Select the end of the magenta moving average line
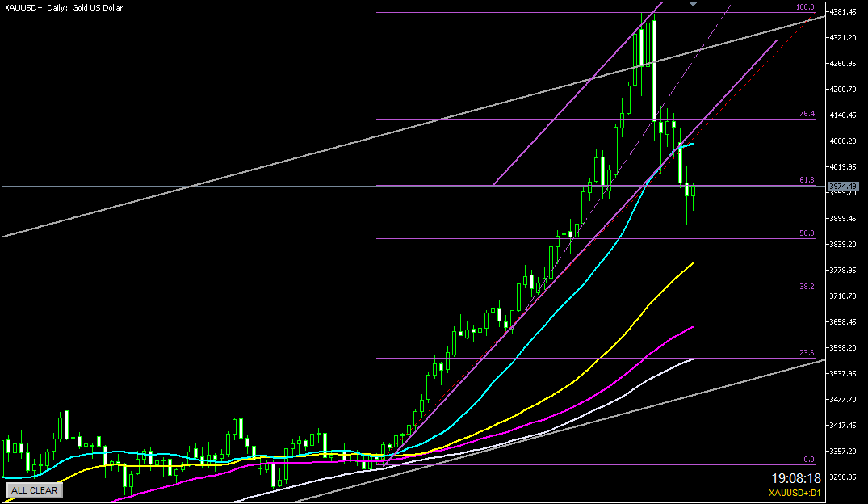The image size is (868, 504). 693,327
